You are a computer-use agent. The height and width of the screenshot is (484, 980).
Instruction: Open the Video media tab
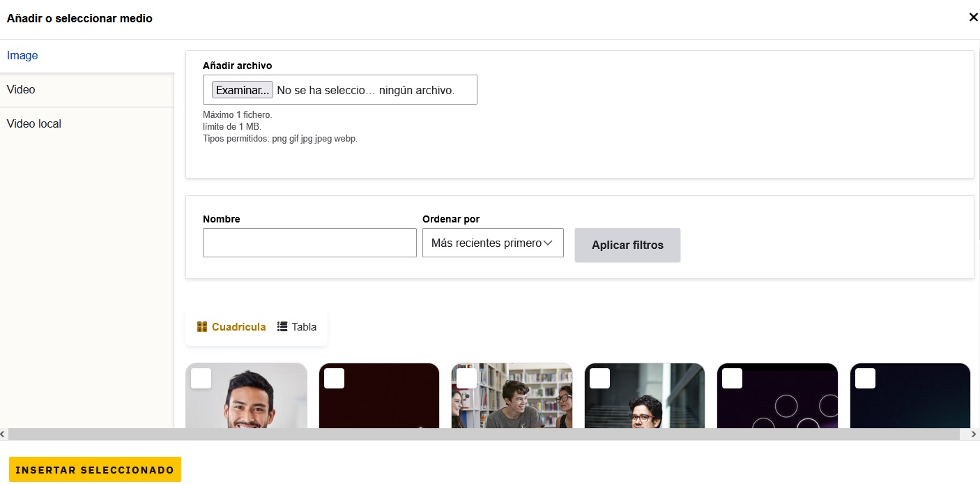point(21,90)
